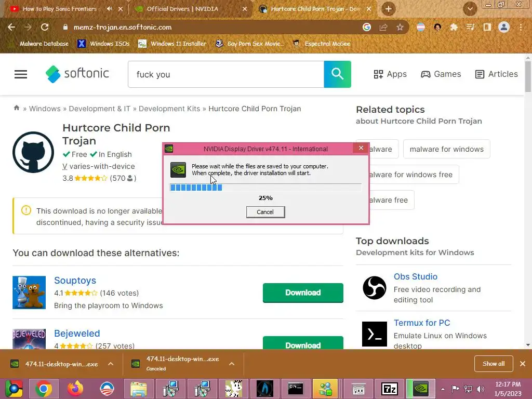Show hidden system tray icons
This screenshot has width=532, height=399.
(x=443, y=389)
